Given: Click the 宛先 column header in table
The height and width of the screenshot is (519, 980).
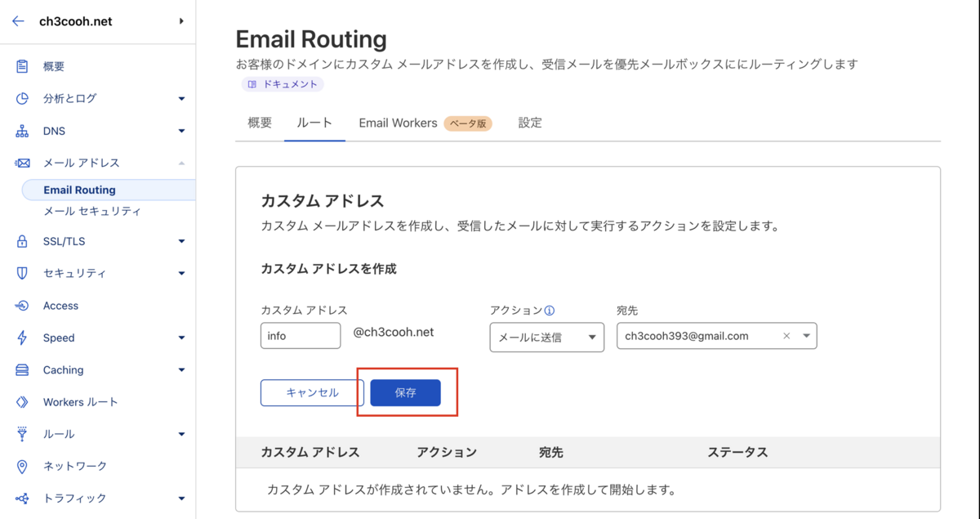Looking at the screenshot, I should click(x=551, y=452).
